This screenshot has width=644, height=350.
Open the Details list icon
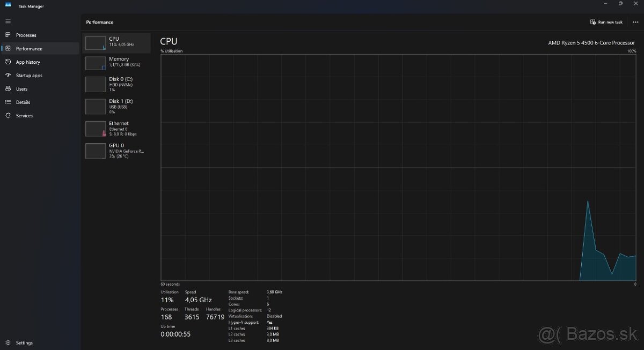point(8,102)
